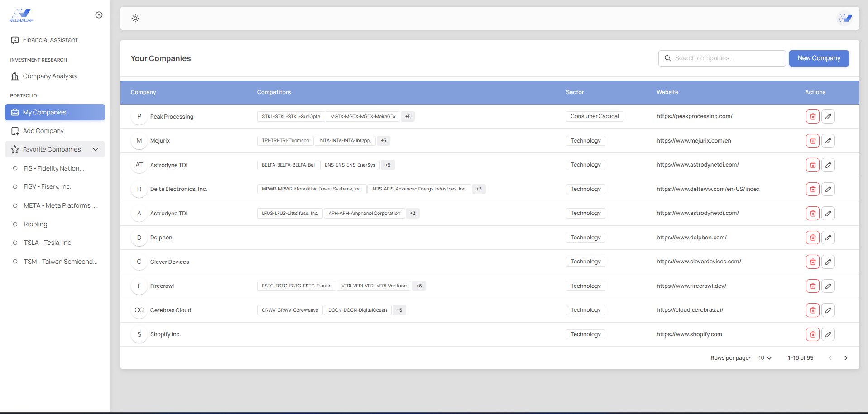
Task: Click the Neuracap logo in sidebar
Action: [21, 15]
